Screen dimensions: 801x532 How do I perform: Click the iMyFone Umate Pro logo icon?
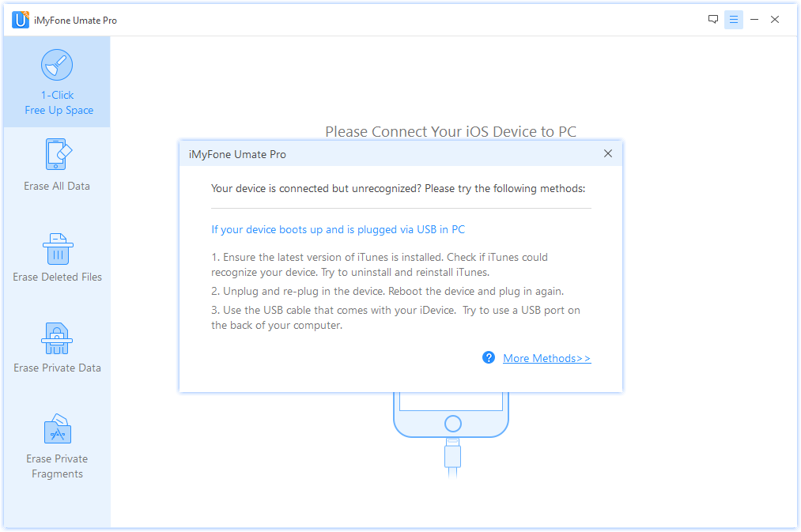coord(21,20)
